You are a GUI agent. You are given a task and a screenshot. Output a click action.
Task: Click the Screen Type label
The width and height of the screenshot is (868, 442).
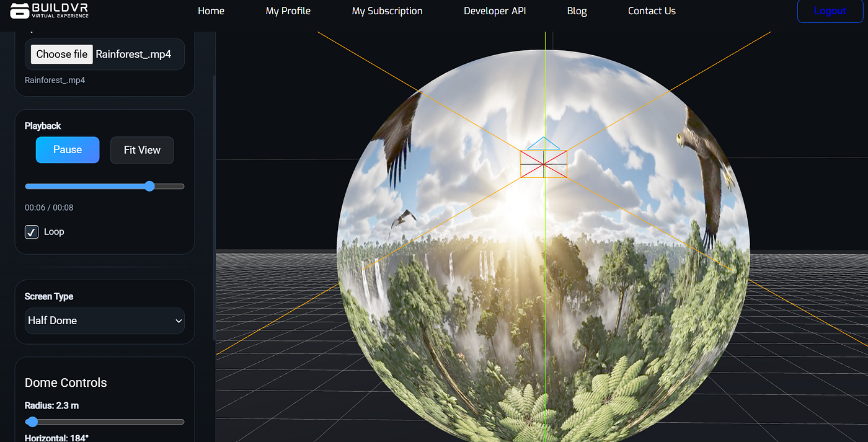49,296
